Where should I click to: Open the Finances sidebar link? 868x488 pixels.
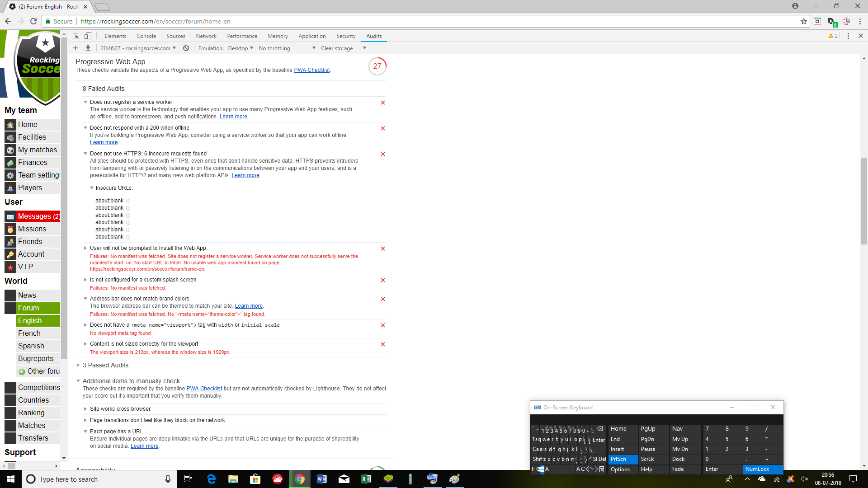[x=33, y=163]
